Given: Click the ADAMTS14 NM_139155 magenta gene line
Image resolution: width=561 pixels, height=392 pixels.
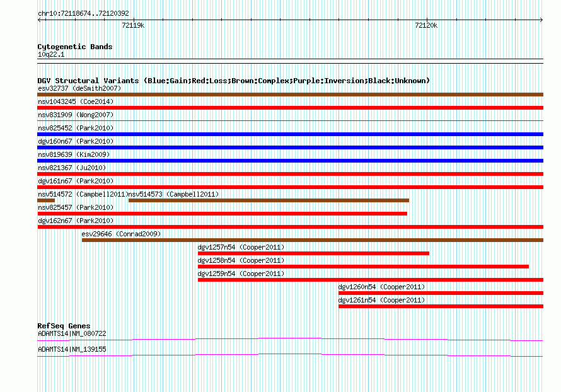Looking at the screenshot, I should coord(290,355).
